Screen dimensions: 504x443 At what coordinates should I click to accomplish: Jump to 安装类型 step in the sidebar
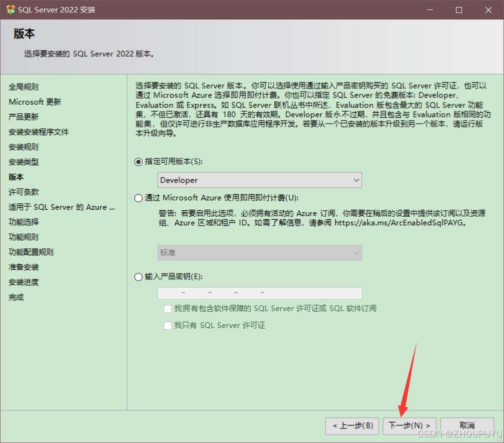point(24,162)
